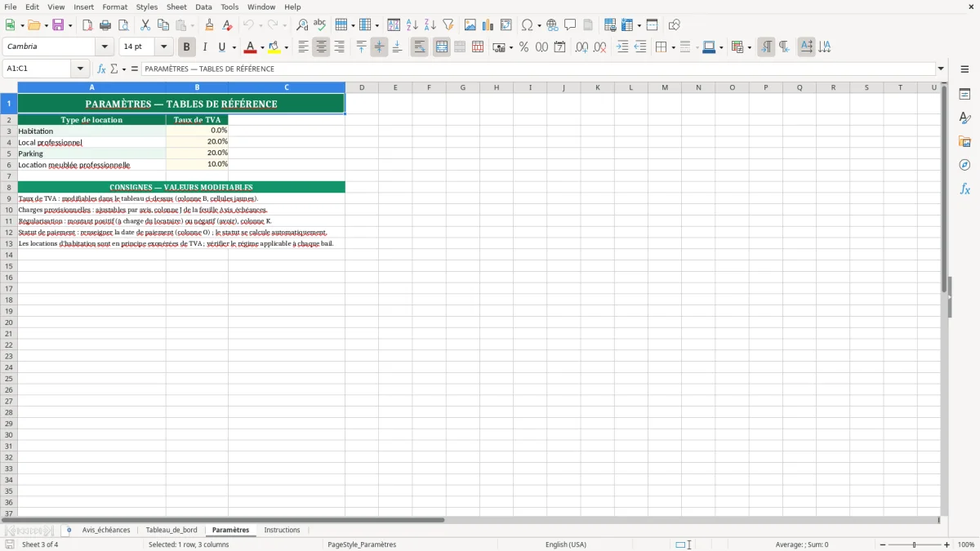Screen dimensions: 980x551
Task: Select the Clone Formatting paintbrush
Action: coord(209,25)
